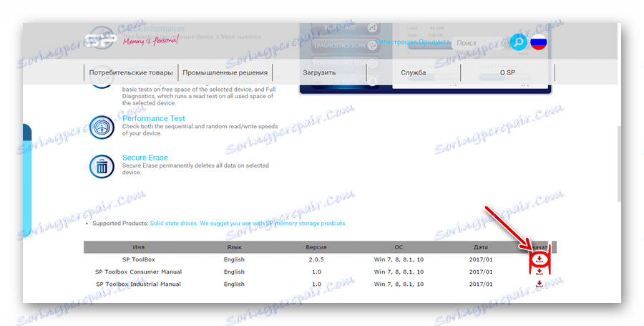Click version 1.0 in Industrial Manual row
The width and height of the screenshot is (644, 326).
pos(316,284)
